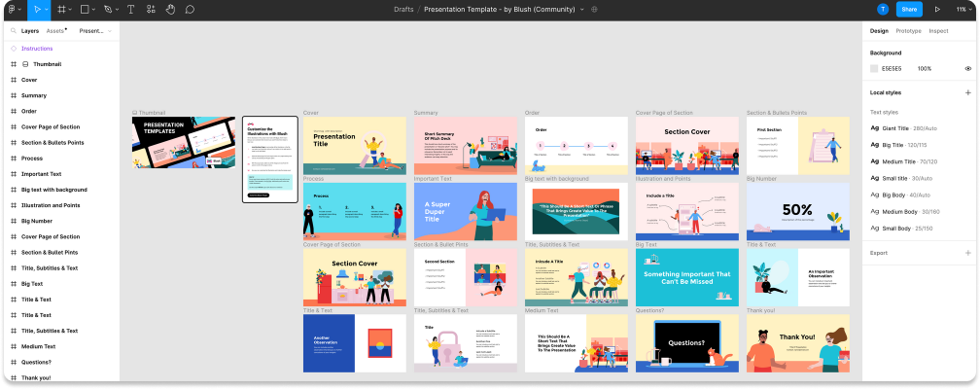
Task: Open Frame tool options dropdown arrow
Action: [70, 10]
